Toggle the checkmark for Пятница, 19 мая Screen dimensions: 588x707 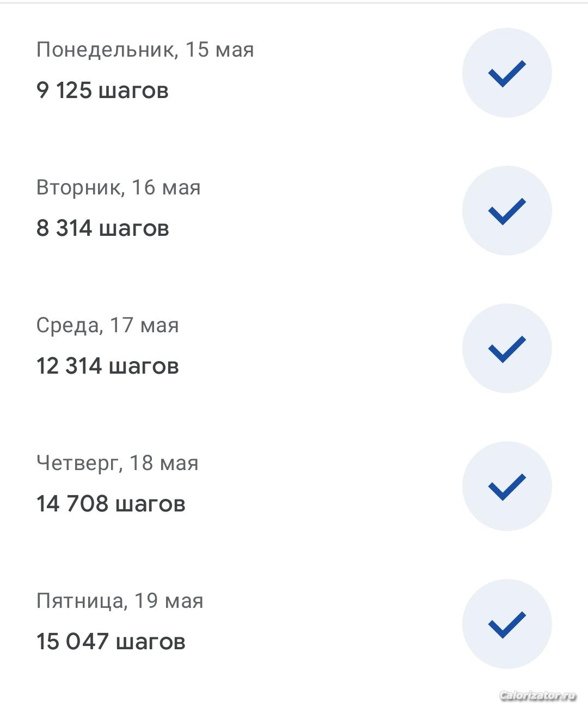click(507, 624)
